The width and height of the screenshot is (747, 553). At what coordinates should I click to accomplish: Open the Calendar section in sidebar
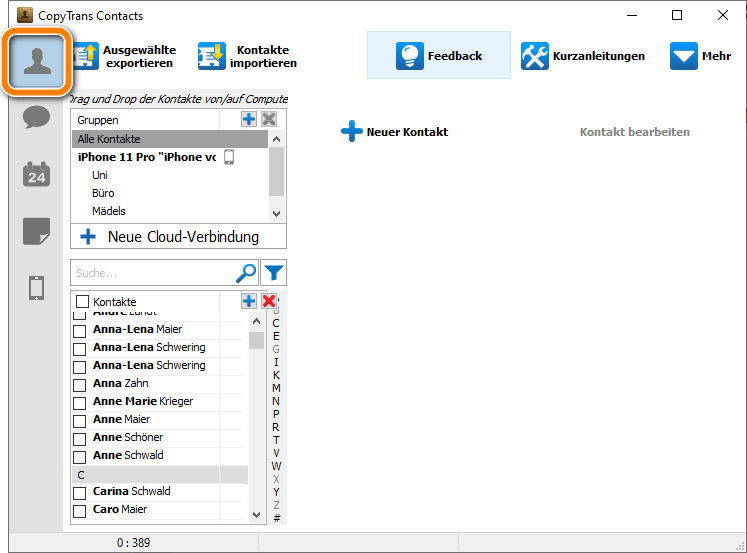[x=36, y=174]
